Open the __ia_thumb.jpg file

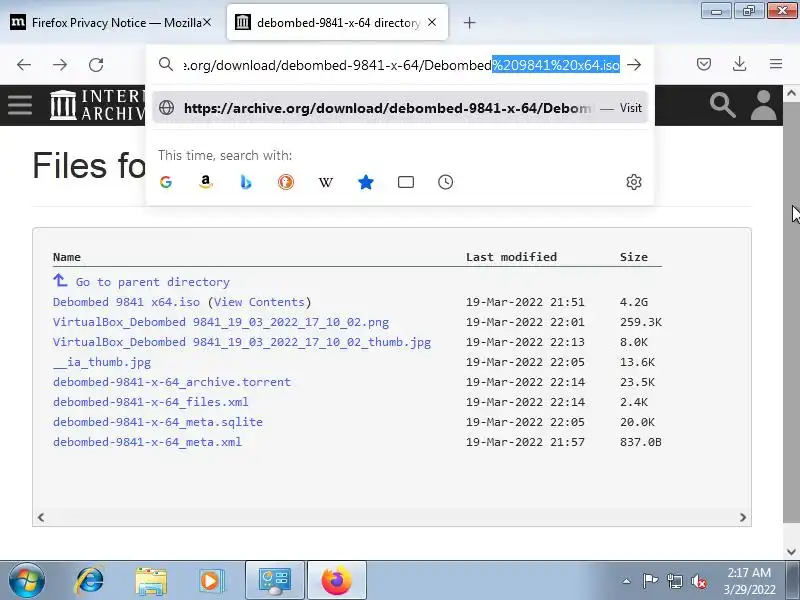tap(102, 362)
